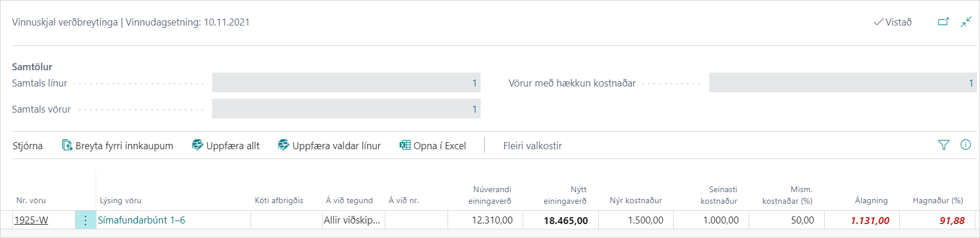Image resolution: width=980 pixels, height=238 pixels.
Task: Click the Breyta fyrri innkaupum icon
Action: tap(67, 146)
